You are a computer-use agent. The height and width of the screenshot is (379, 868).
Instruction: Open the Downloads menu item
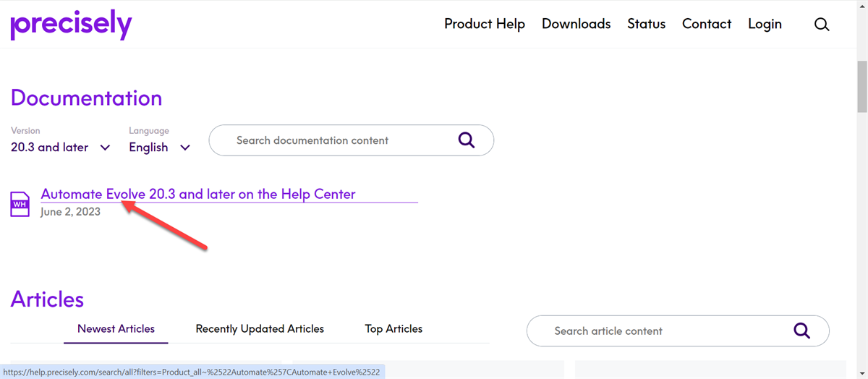pos(576,24)
